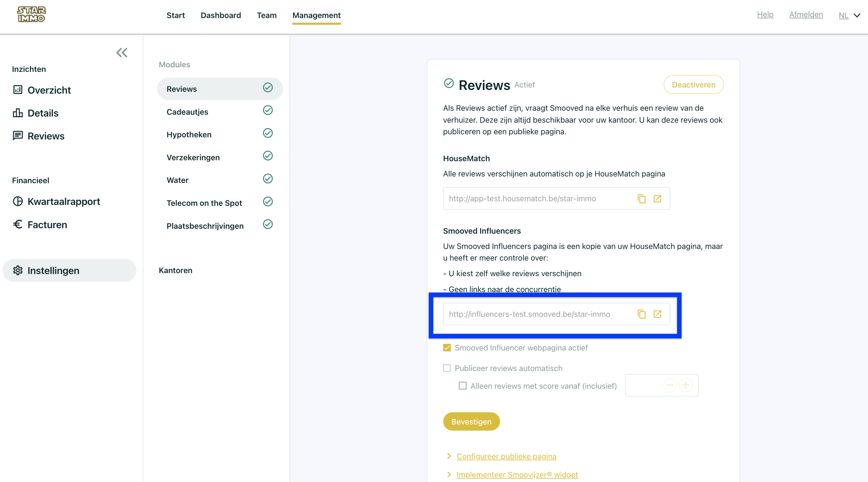868x482 pixels.
Task: Click the Telecom on the Spot check icon
Action: click(268, 202)
